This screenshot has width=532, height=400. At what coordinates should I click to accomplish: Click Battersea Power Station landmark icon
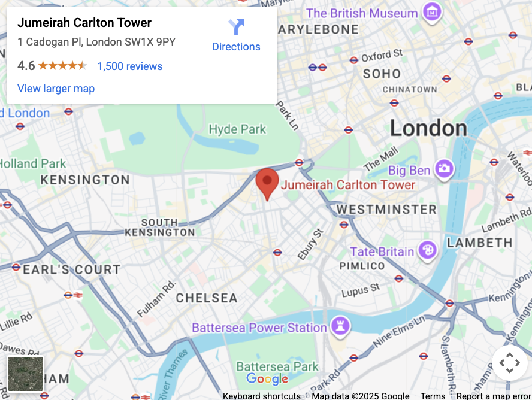(x=341, y=327)
